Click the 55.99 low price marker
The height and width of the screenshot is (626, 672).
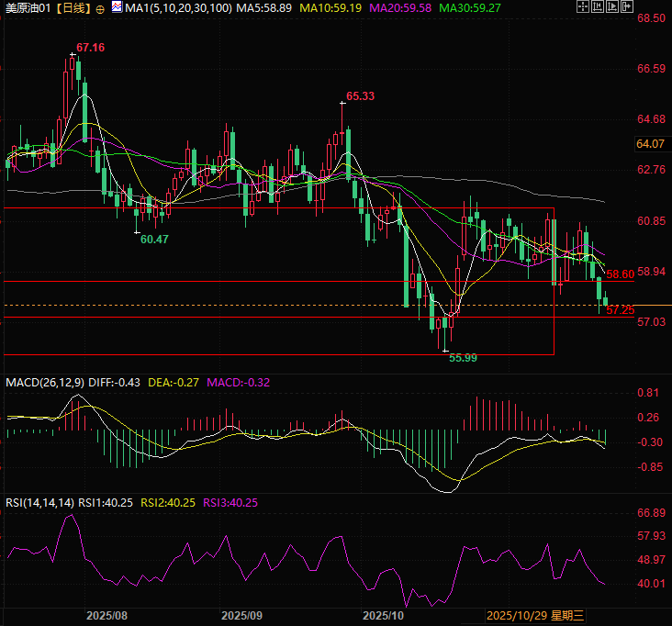463,358
